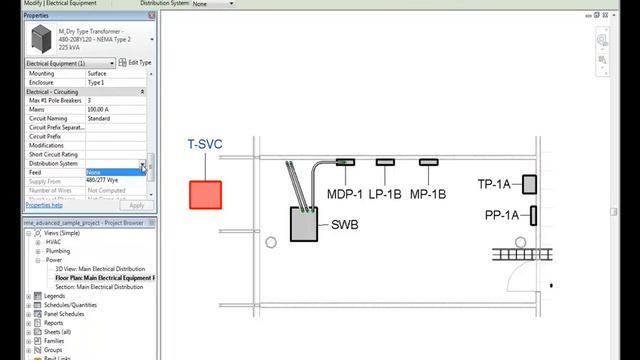Screen dimensions: 640x360
Task: Open the Distribution System dropdown in options bar
Action: coord(231,4)
